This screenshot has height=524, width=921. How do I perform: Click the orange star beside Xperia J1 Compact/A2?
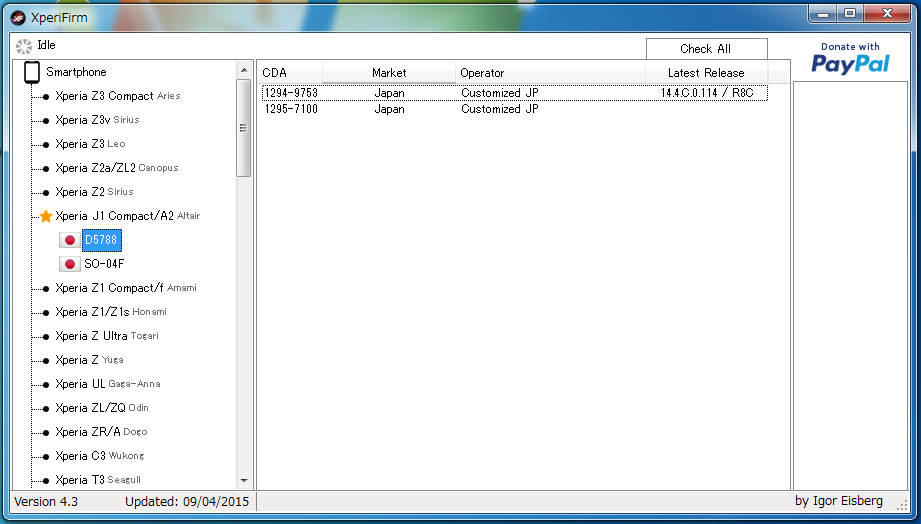46,216
